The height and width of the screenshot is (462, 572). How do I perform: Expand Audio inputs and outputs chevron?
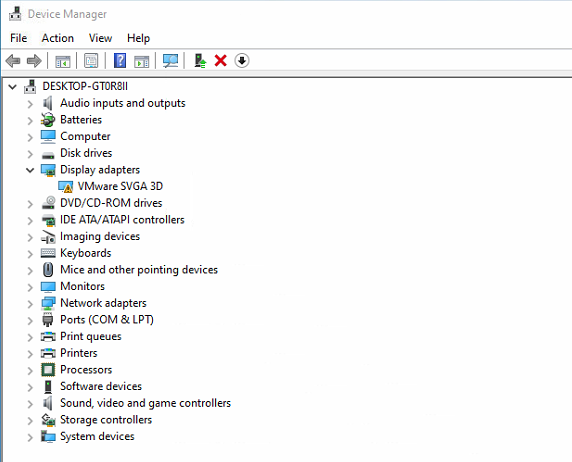(30, 104)
